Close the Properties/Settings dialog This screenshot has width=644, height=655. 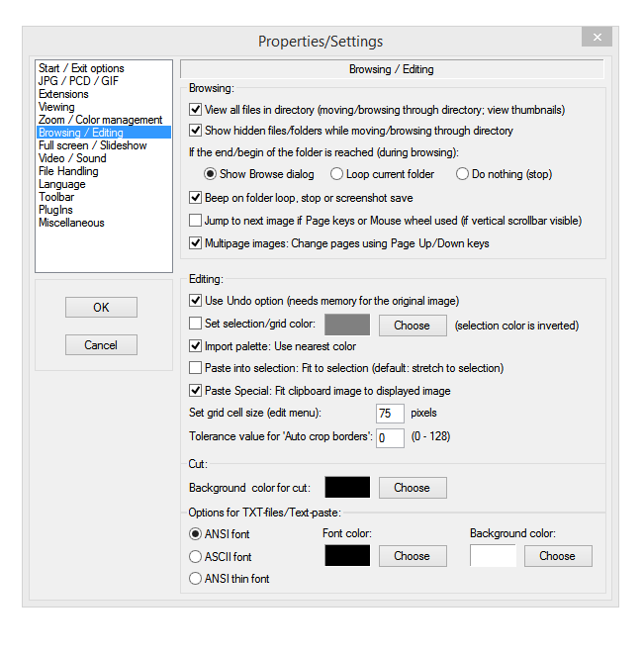tap(597, 38)
